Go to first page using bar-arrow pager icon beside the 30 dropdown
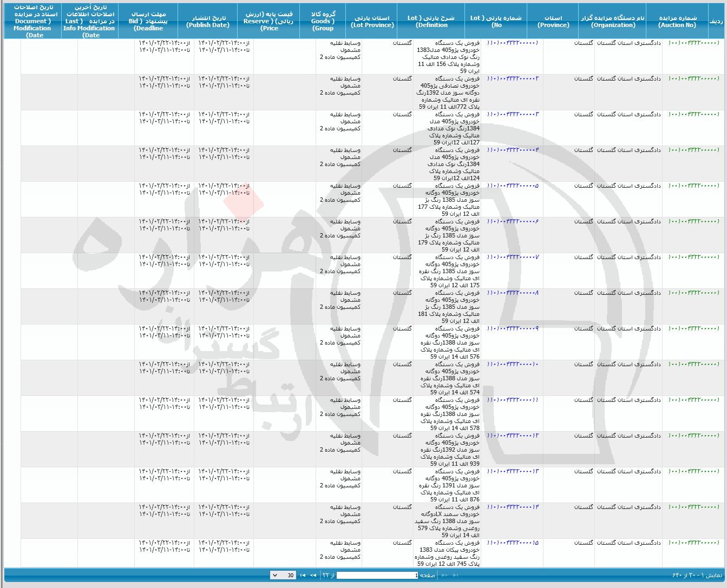 tap(303, 575)
